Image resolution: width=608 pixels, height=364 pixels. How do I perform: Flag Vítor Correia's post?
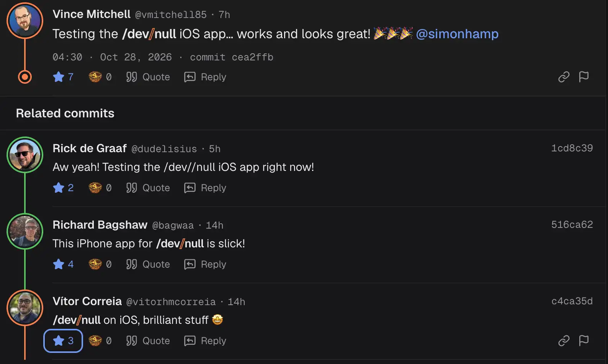[583, 341]
